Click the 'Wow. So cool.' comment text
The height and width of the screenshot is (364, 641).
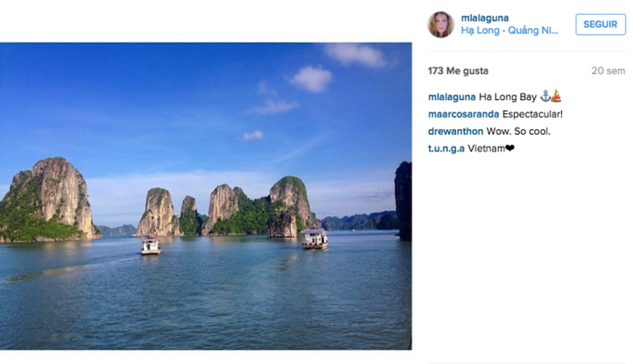click(519, 131)
